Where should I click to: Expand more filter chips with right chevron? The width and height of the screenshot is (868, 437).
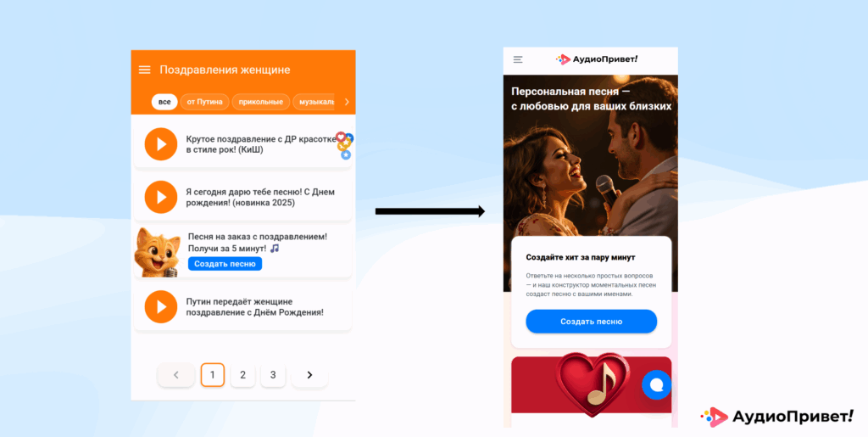[347, 102]
